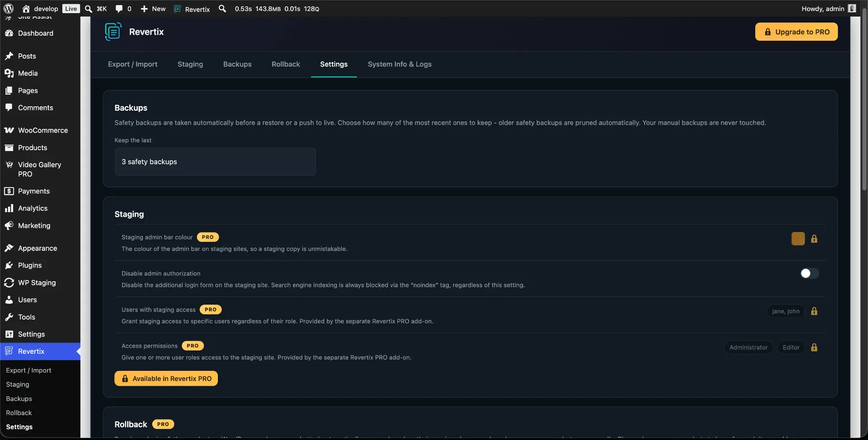Click the Administrator role chip
The image size is (868, 440).
tap(748, 347)
